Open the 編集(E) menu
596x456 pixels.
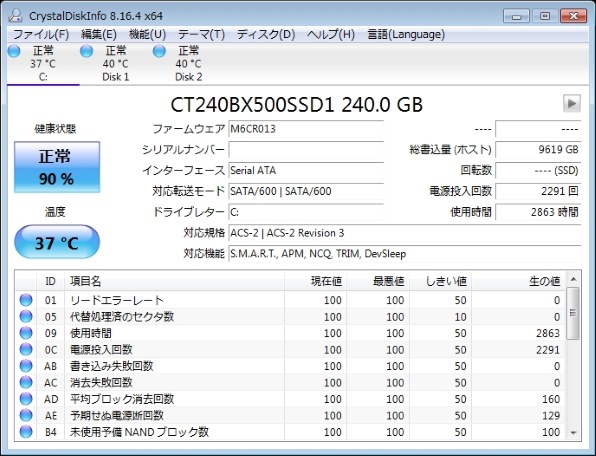(99, 35)
